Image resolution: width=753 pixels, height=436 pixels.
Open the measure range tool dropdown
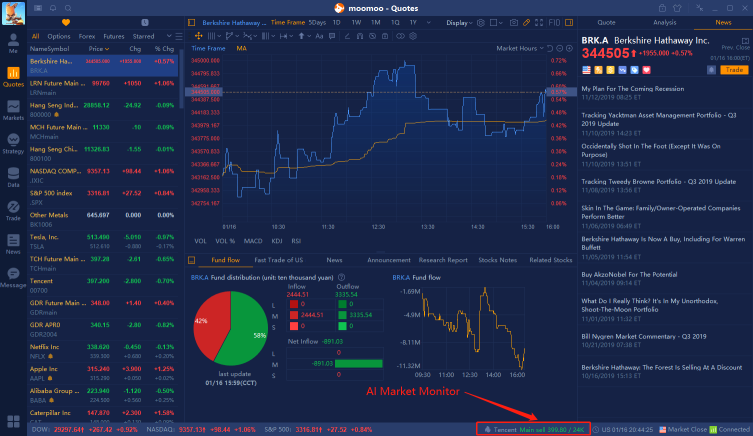coord(286,36)
